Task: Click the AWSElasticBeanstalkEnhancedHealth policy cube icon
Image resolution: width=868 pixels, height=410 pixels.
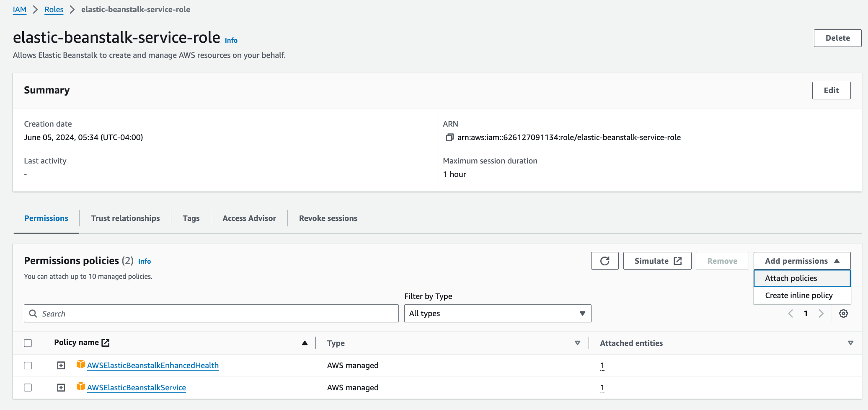Action: point(81,364)
